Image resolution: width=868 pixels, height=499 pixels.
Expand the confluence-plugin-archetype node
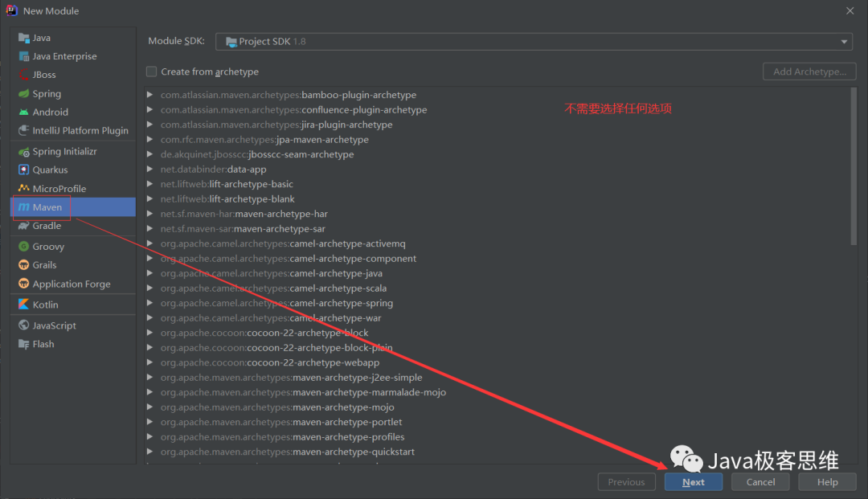point(150,109)
